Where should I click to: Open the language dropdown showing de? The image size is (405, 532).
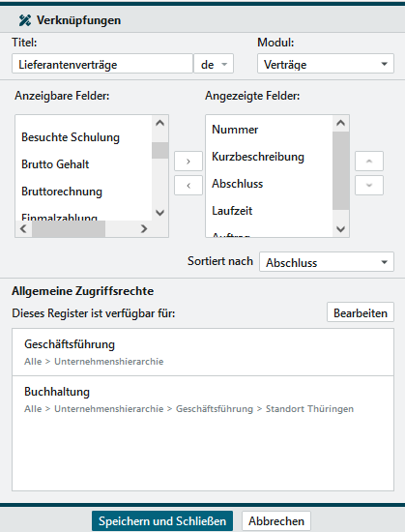coord(214,64)
